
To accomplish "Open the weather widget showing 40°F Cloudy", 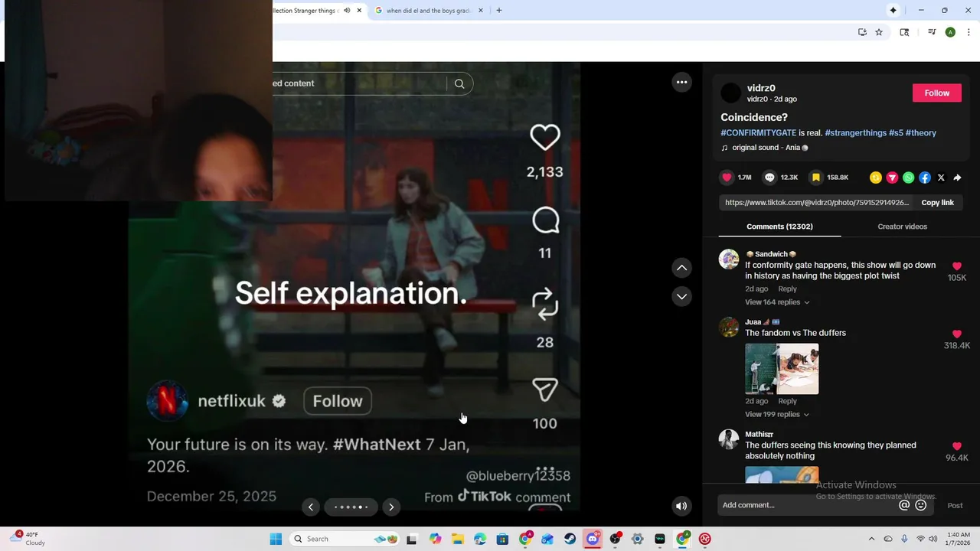I will click(28, 539).
